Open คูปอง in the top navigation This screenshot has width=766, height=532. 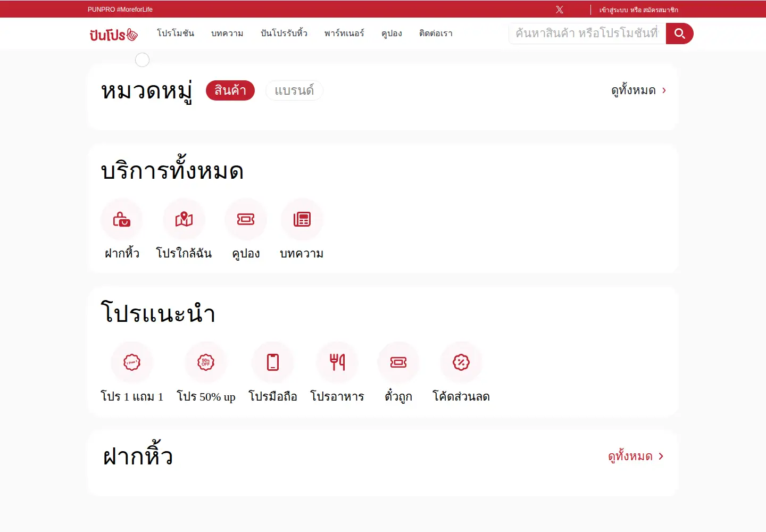pos(392,34)
